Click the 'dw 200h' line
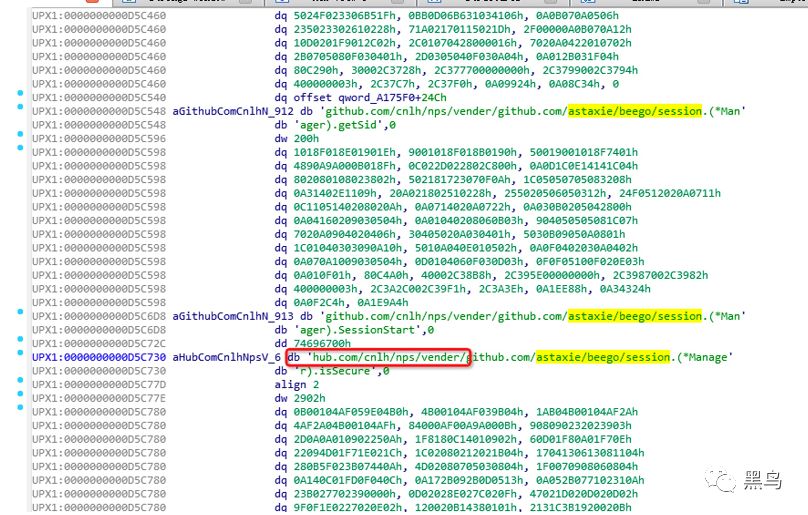 (x=297, y=139)
